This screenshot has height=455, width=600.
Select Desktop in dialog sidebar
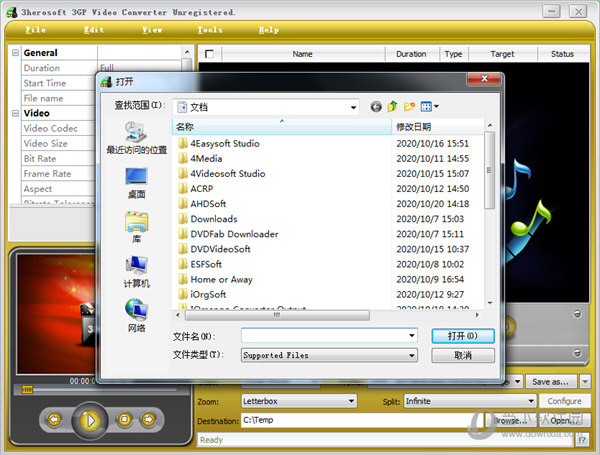coord(136,183)
